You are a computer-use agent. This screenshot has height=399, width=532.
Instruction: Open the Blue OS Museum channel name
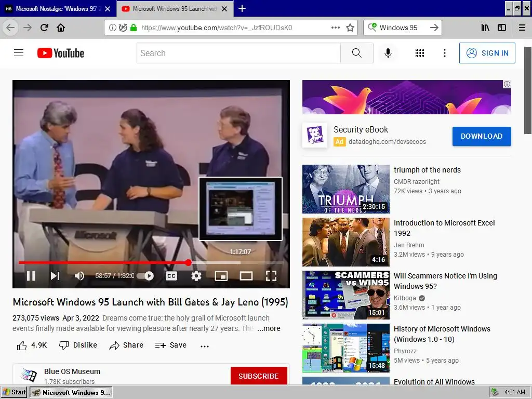tap(72, 371)
